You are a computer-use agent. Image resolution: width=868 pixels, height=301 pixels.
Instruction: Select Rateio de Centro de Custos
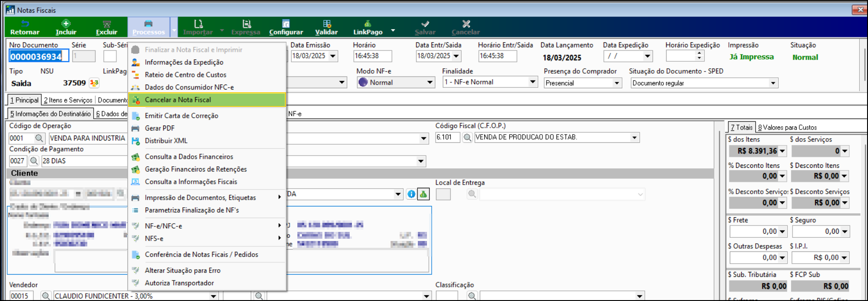coord(207,75)
